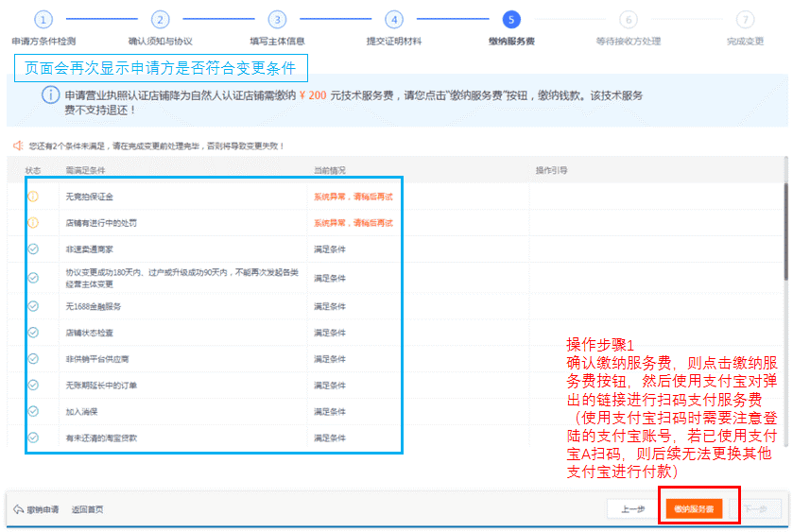Screen dimensions: 793x532
Task: Click the active step 5 circle 缴纳服务费
Action: click(x=511, y=20)
